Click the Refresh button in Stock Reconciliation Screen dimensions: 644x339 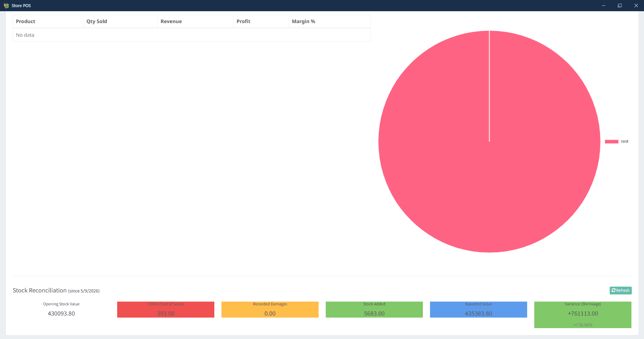tap(620, 290)
